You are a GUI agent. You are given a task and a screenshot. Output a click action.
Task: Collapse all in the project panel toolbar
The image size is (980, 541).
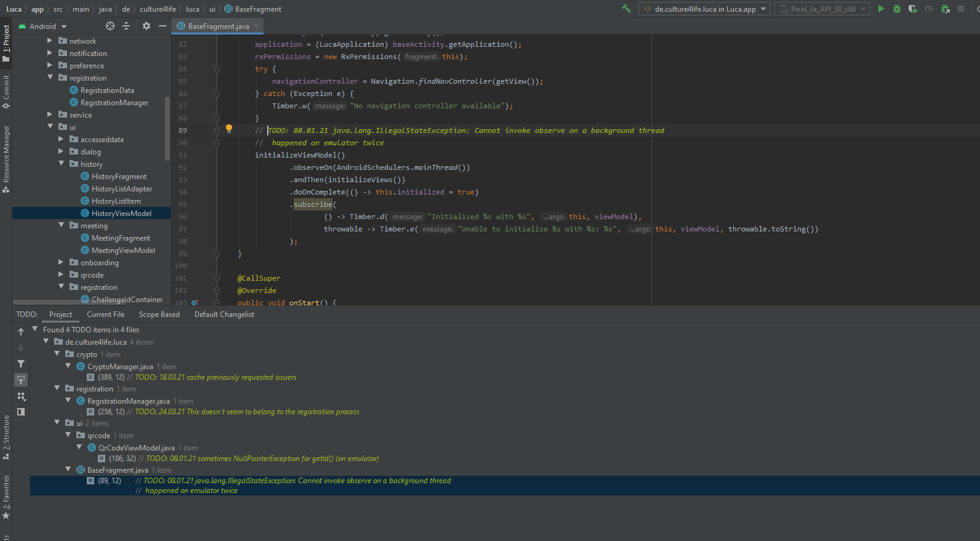(x=126, y=26)
